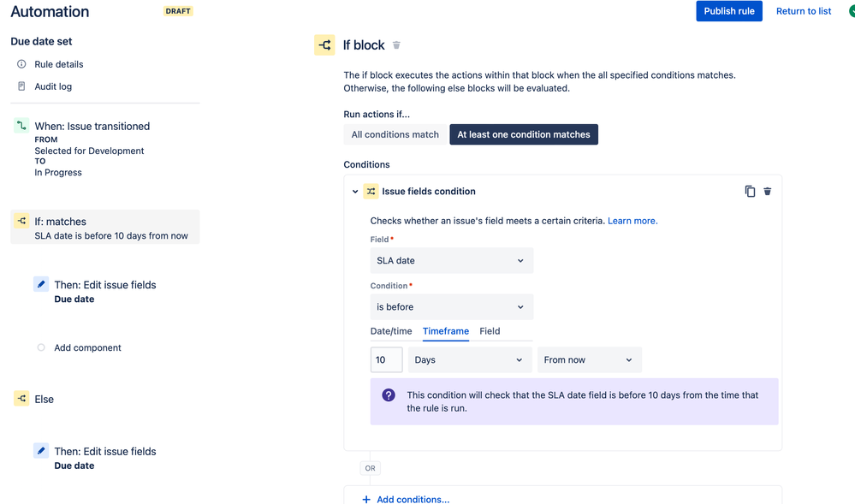Open Audit log in sidebar
Screen dimensions: 855x504
[x=53, y=86]
